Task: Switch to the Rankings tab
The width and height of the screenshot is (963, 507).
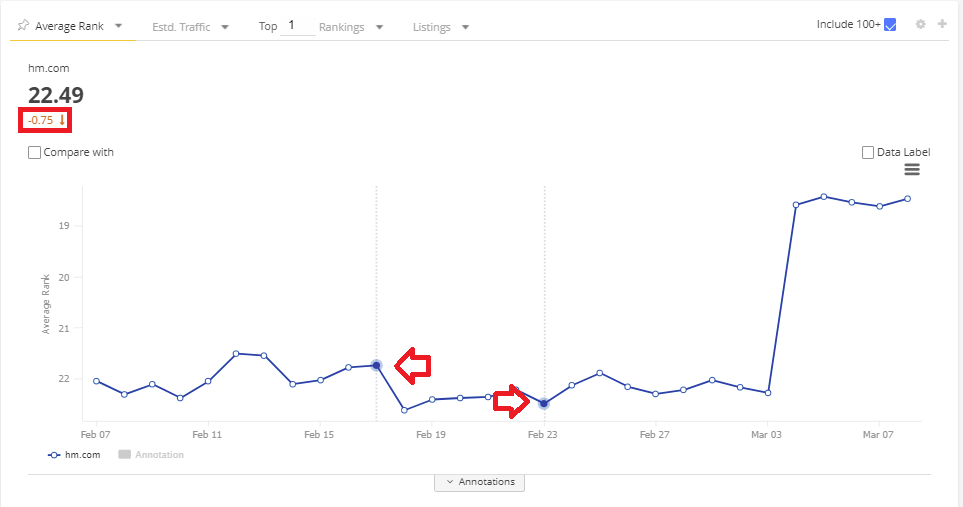Action: [341, 27]
